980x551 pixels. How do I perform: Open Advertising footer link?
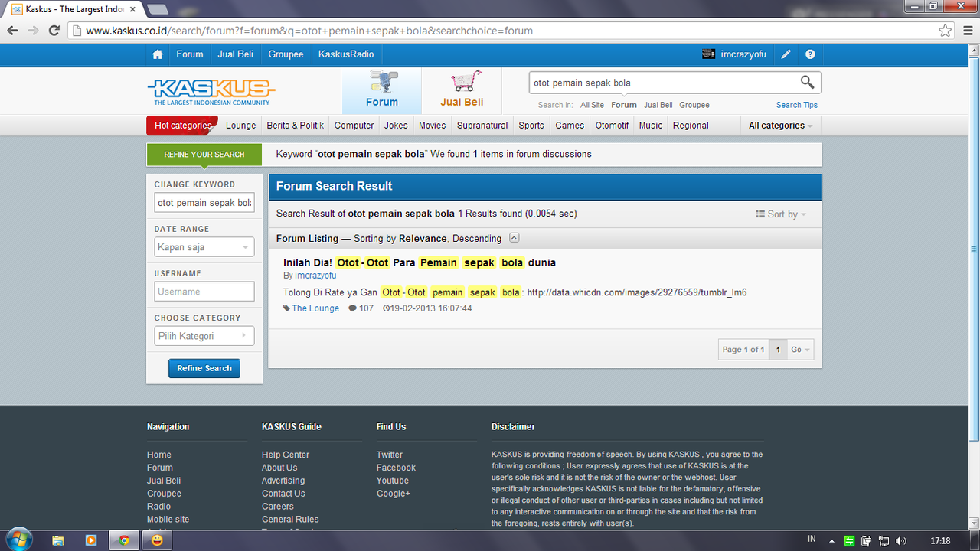tap(283, 481)
